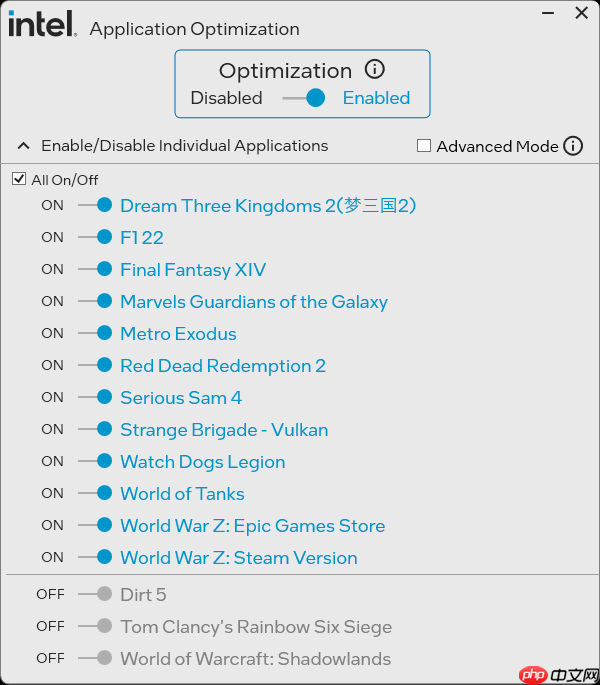Minimize the Application Optimization window
Screen dimensions: 600x685
(x=550, y=14)
